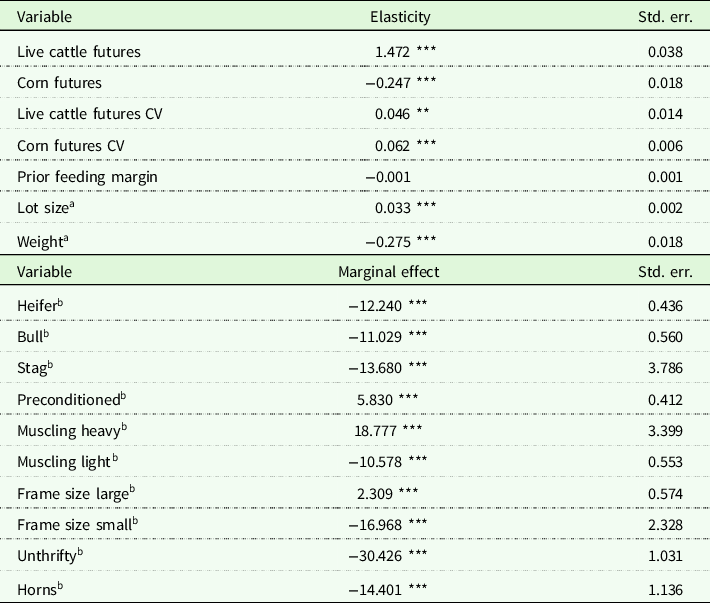
Task: Click the Bull variable label
Action: [33, 336]
